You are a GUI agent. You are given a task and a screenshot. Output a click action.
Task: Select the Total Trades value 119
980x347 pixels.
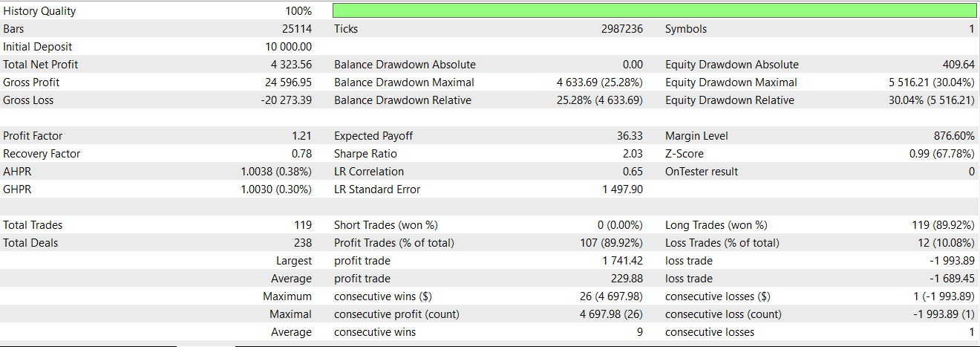pyautogui.click(x=303, y=225)
